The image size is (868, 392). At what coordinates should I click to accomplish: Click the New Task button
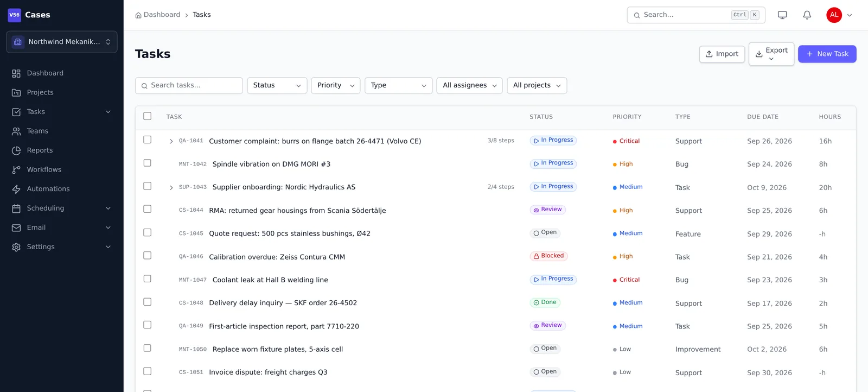click(x=827, y=54)
